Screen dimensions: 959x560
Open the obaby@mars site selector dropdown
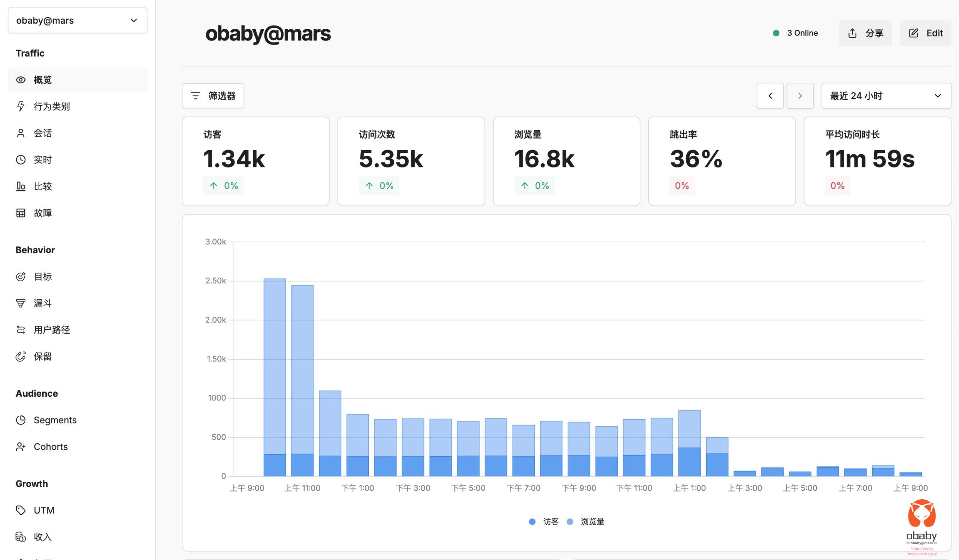click(x=77, y=21)
